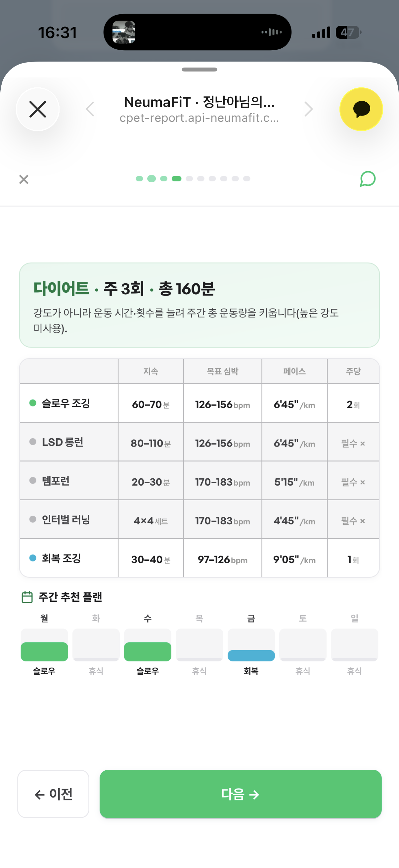Tap the Dynamic Island media thumbnail

coord(124,32)
